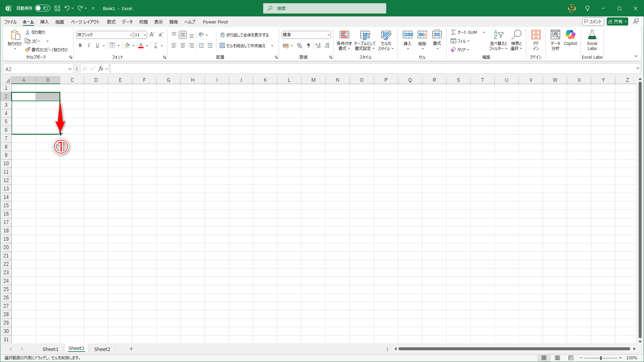Image resolution: width=644 pixels, height=362 pixels.
Task: Toggle the AutoSave switch
Action: [x=43, y=8]
